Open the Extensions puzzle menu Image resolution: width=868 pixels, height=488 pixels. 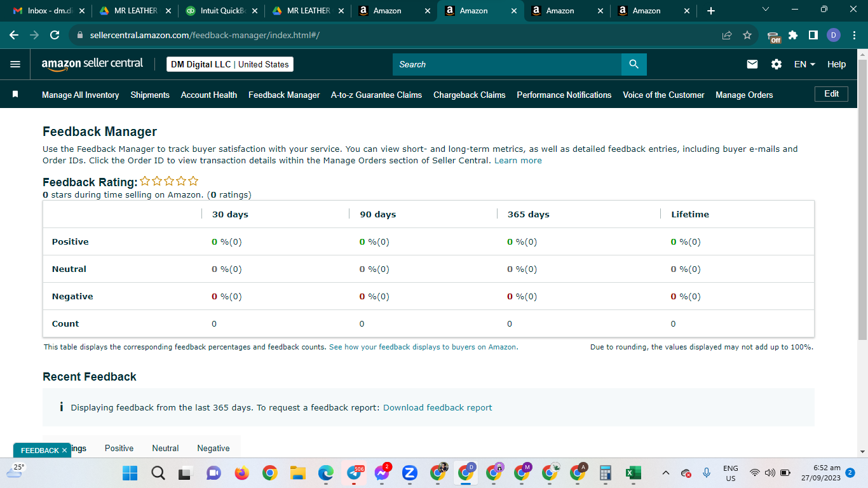coord(793,36)
